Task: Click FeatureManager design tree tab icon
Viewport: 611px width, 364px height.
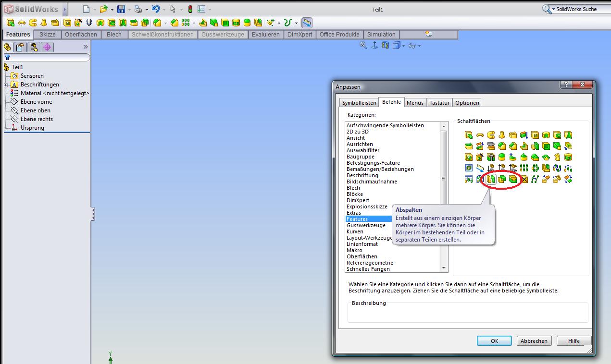Action: tap(7, 47)
